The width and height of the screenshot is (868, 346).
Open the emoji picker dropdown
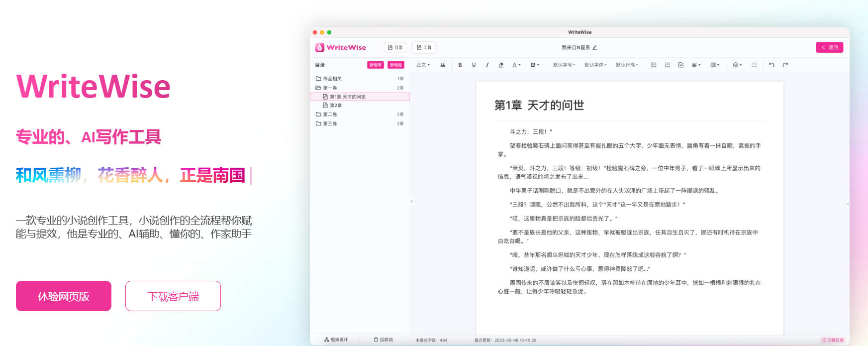point(737,65)
